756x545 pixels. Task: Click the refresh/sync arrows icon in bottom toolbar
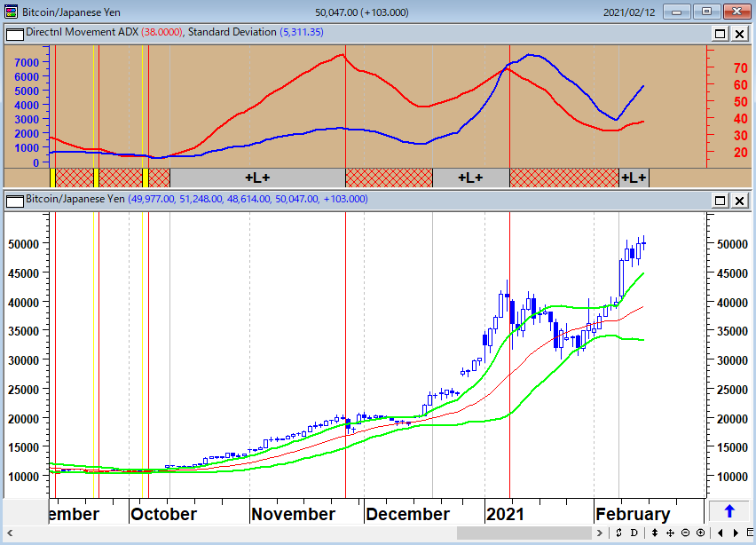(618, 533)
